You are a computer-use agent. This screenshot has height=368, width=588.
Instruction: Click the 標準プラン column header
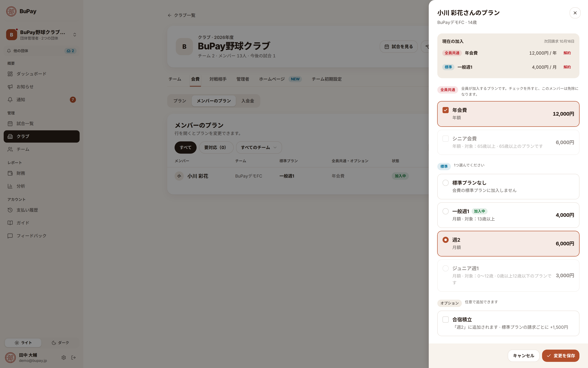(x=288, y=161)
